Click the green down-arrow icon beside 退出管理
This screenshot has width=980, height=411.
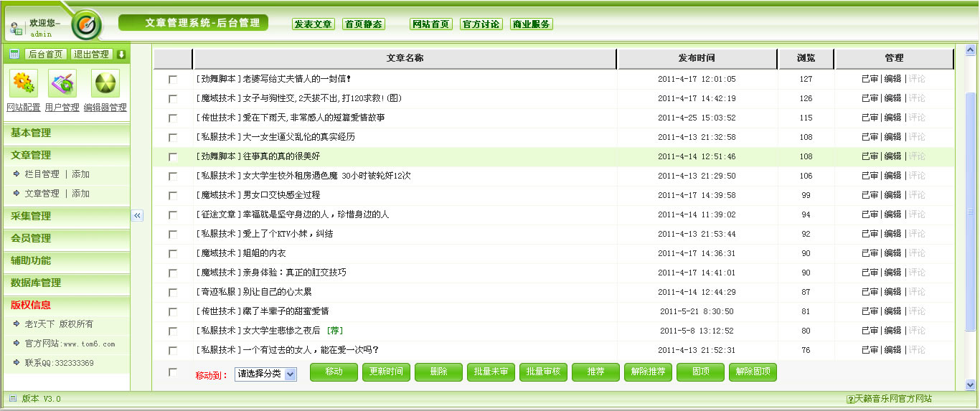[121, 55]
